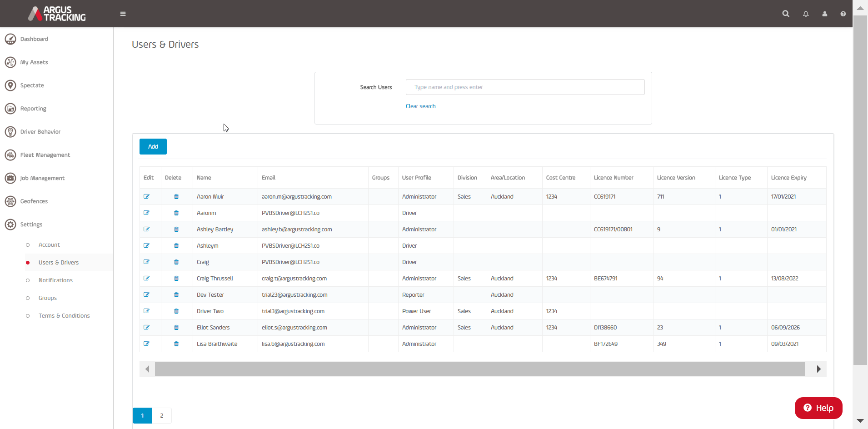This screenshot has width=868, height=429.
Task: Click the Clear search link
Action: click(420, 106)
